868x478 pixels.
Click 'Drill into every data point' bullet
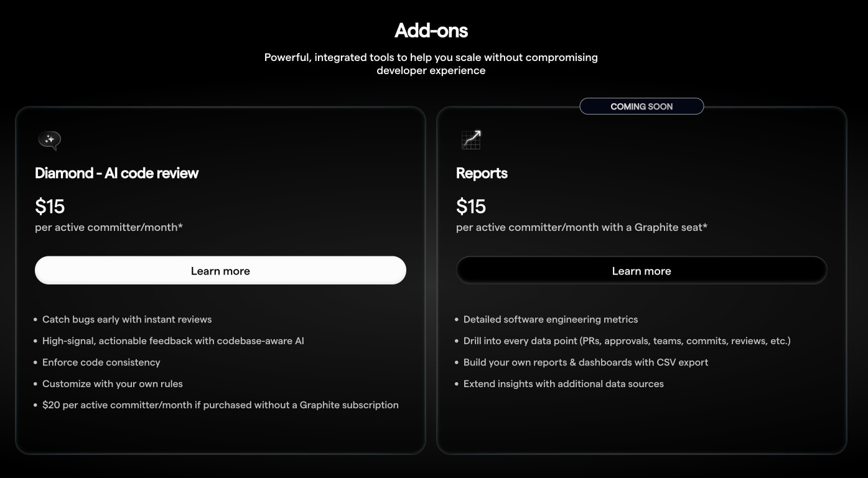[x=627, y=340]
